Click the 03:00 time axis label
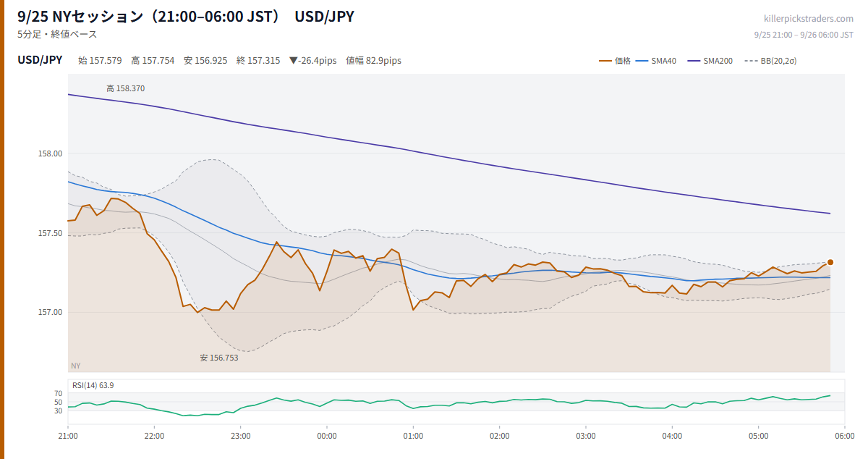 (586, 436)
